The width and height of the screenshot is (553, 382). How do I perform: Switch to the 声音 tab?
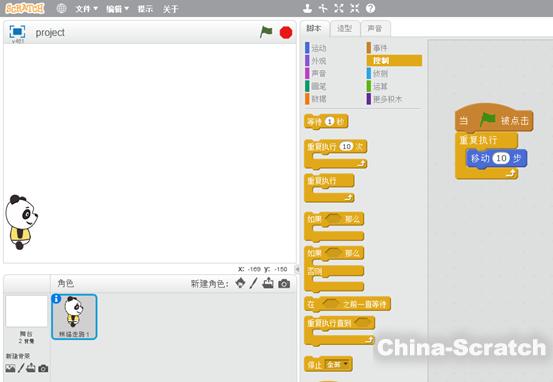375,28
